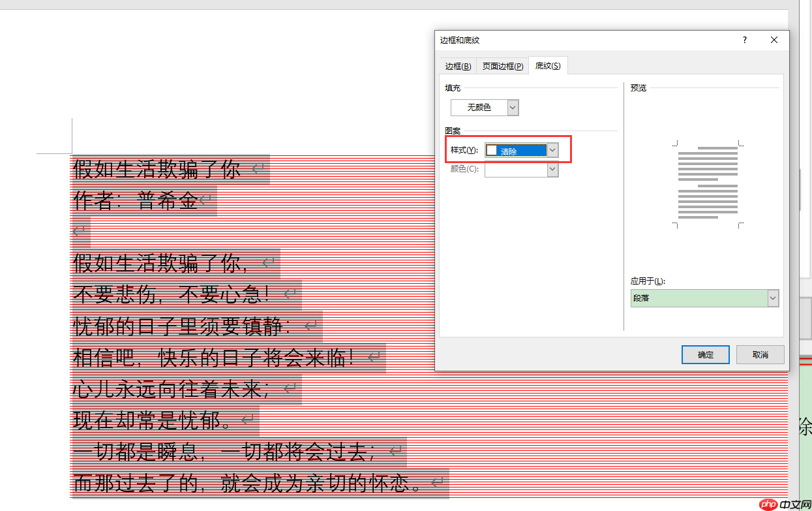
Task: Click the line 一切都是瞬息，一切都将会过去；
Action: point(224,452)
